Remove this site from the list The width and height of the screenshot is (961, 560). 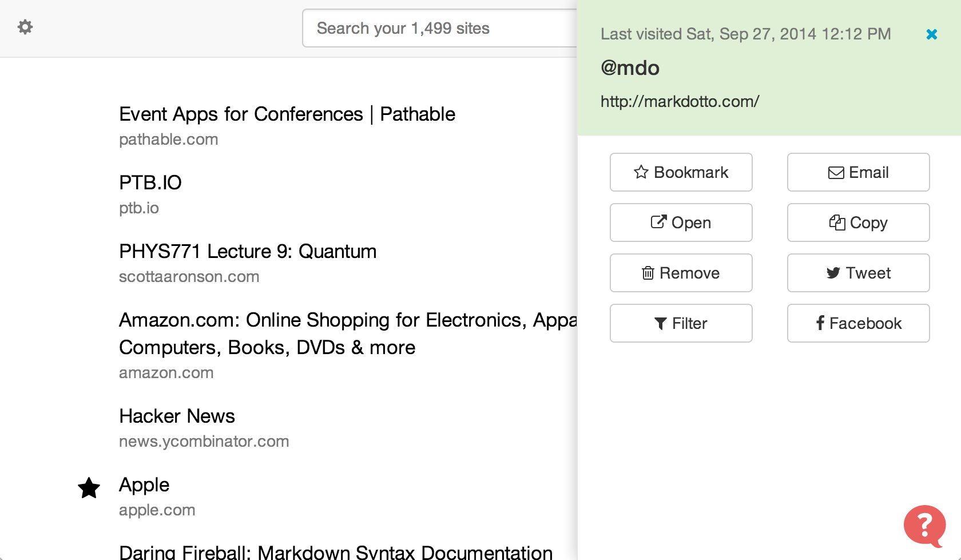point(681,273)
